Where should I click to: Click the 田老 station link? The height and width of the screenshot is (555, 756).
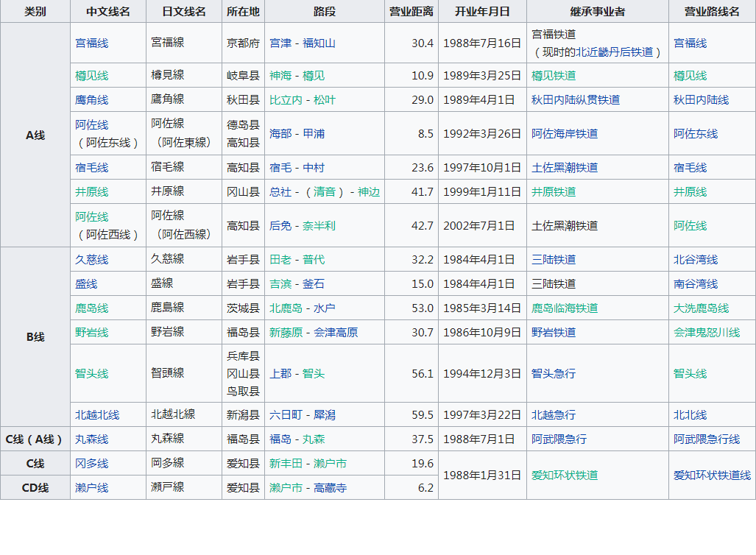[x=280, y=259]
